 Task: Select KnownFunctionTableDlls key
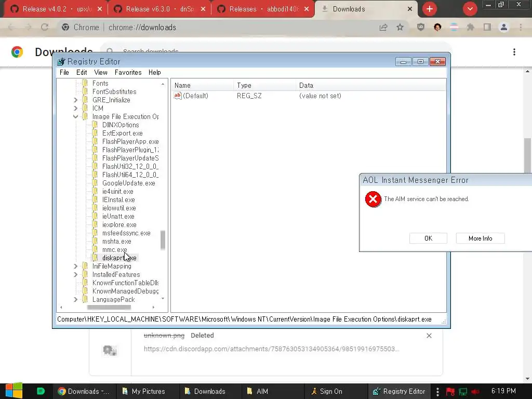click(125, 283)
